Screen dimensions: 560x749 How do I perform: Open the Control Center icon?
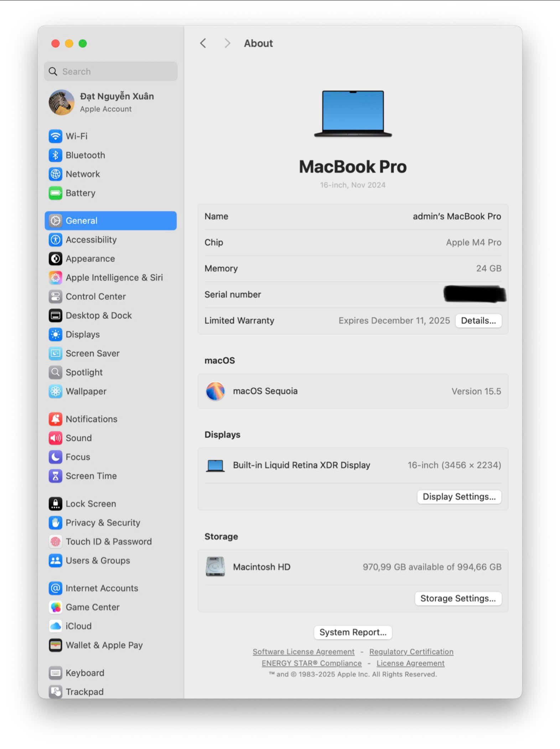55,296
